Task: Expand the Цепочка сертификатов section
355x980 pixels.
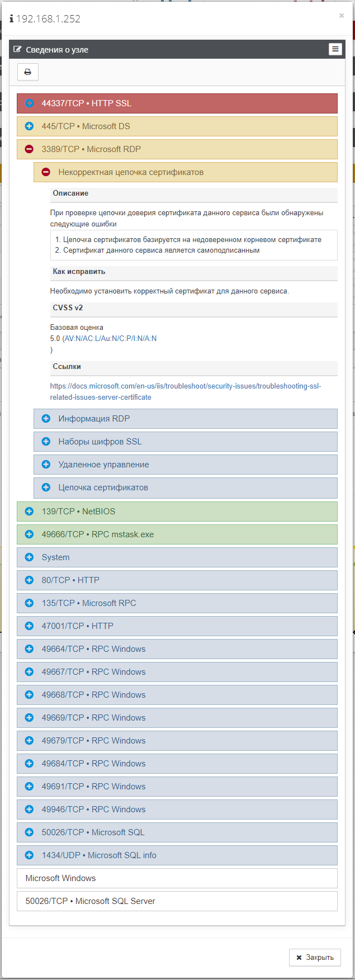Action: point(46,487)
